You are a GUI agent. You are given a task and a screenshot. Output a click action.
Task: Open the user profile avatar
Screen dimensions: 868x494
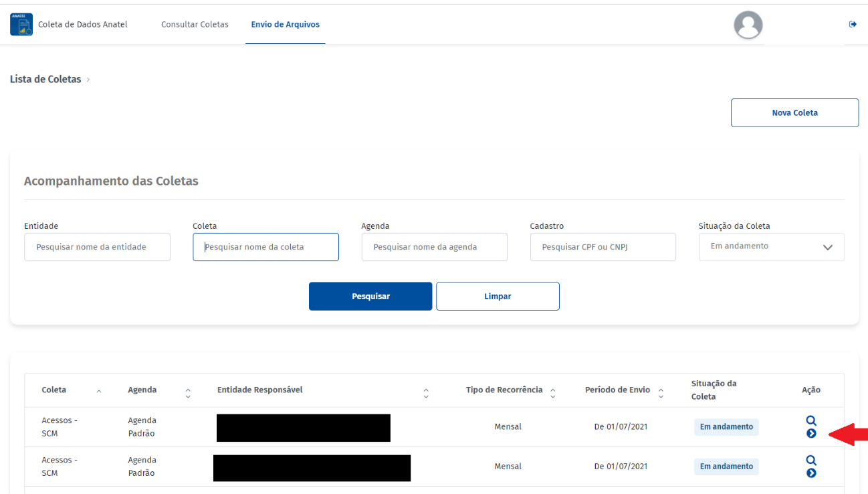(x=748, y=25)
